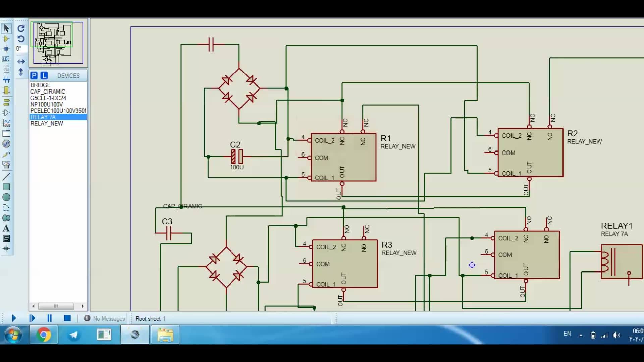Open the File Explorer folder taskbar icon
The height and width of the screenshot is (362, 644).
pos(165,335)
